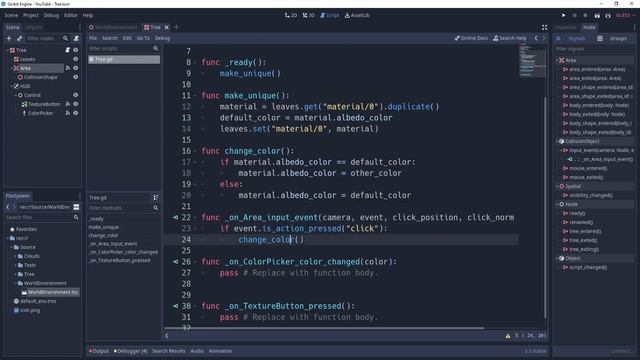Collapse the WorldEnvironment folder
The width and height of the screenshot is (640, 360).
click(16, 283)
